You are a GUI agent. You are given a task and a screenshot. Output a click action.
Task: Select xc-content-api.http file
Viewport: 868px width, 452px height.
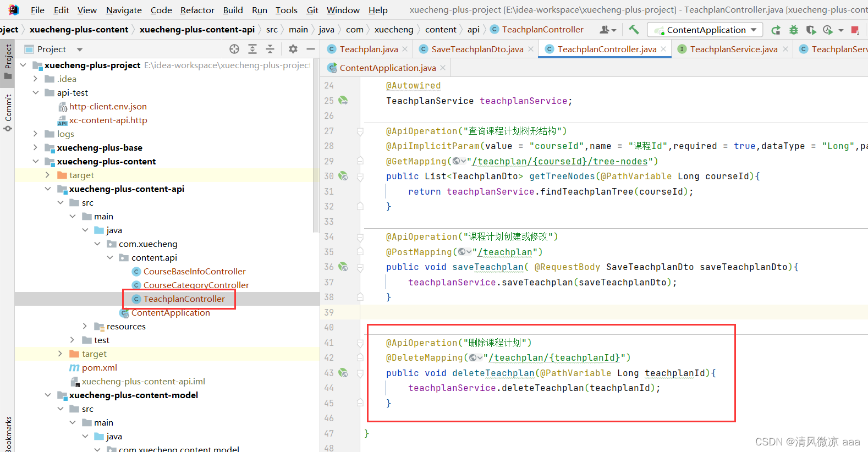pyautogui.click(x=108, y=120)
